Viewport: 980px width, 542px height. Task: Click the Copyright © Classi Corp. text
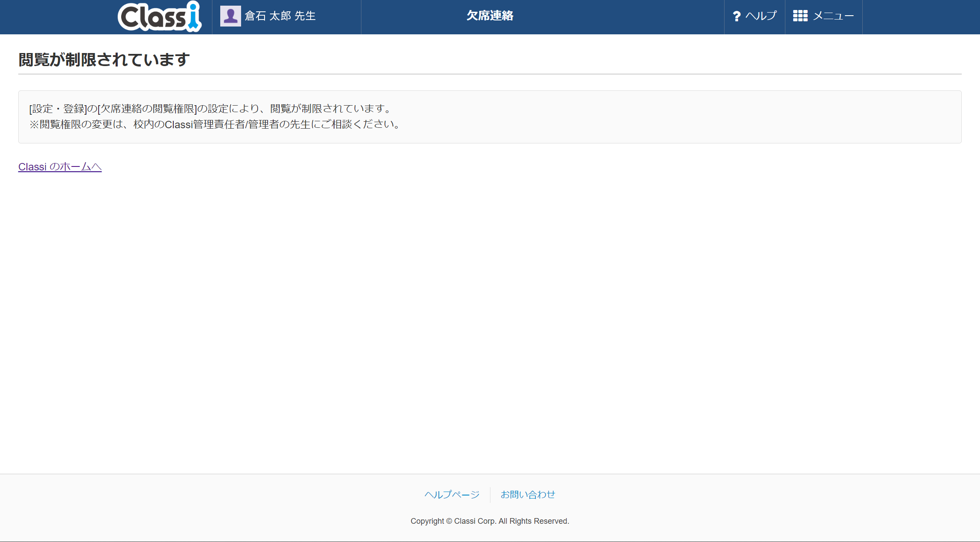click(x=490, y=521)
